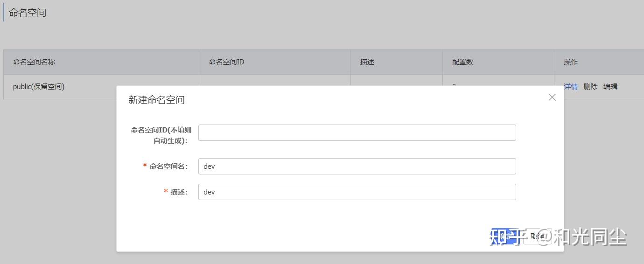Open 详情 for public namespace
The width and height of the screenshot is (644, 264).
pos(571,86)
